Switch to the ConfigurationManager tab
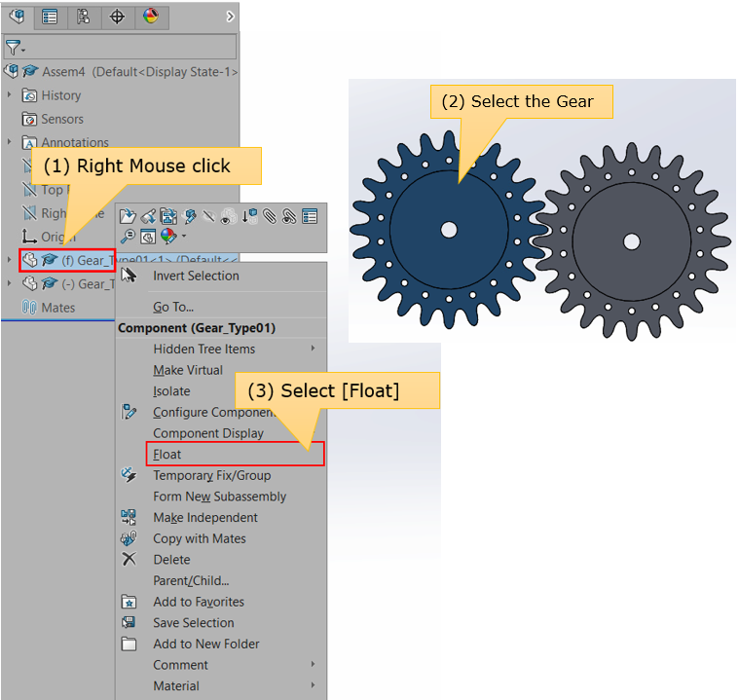The image size is (739, 700). coord(84,17)
